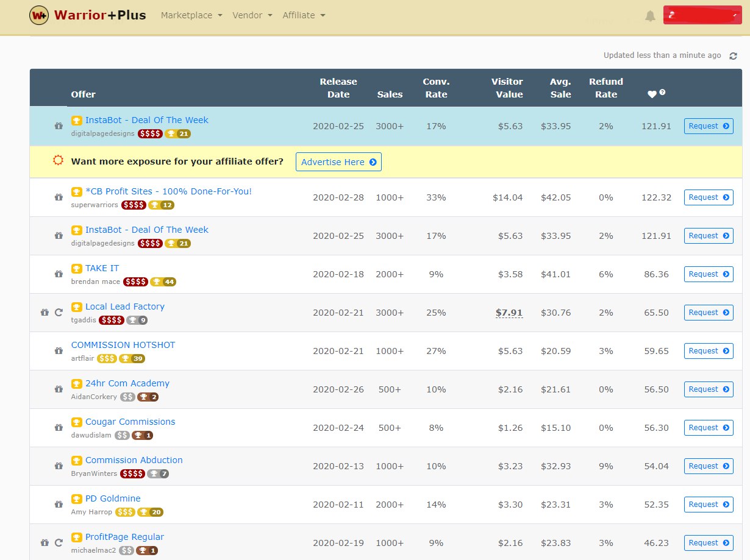Request the *CB Profit Sites offer
The width and height of the screenshot is (750, 560).
709,197
